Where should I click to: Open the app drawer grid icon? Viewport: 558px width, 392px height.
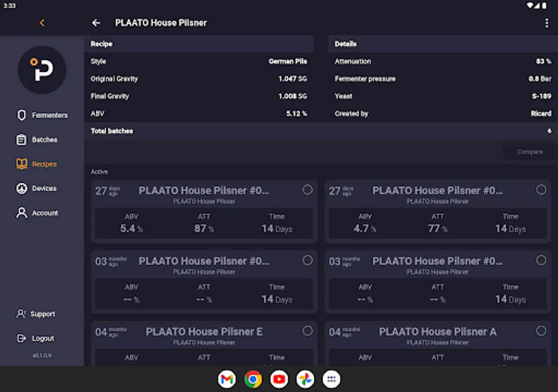click(331, 379)
